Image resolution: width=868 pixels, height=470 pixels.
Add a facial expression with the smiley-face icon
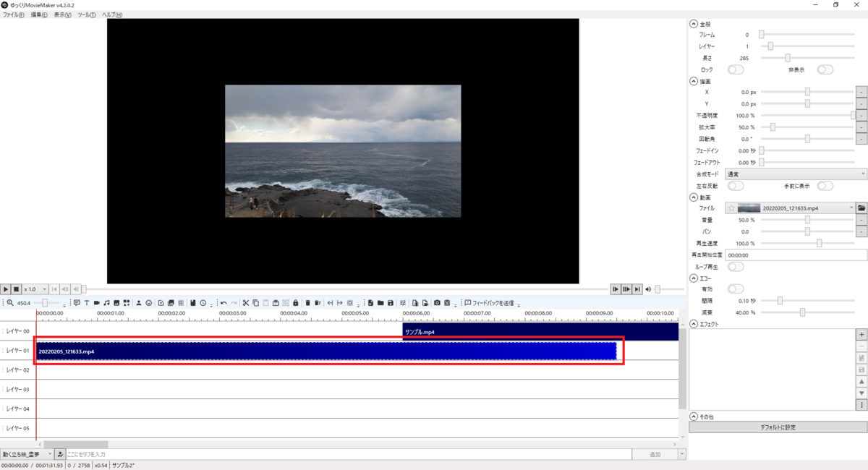[x=149, y=302]
